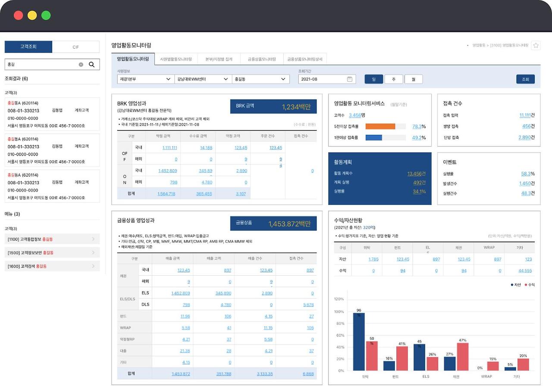The image size is (552, 392).
Task: Click the 1,234백만 BRK 금액 value
Action: [x=296, y=107]
